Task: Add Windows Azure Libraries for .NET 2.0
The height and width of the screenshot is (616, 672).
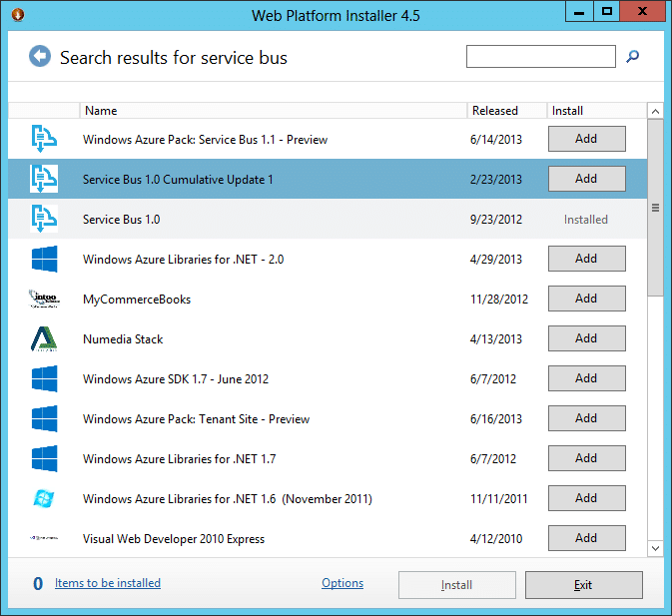Action: click(586, 259)
